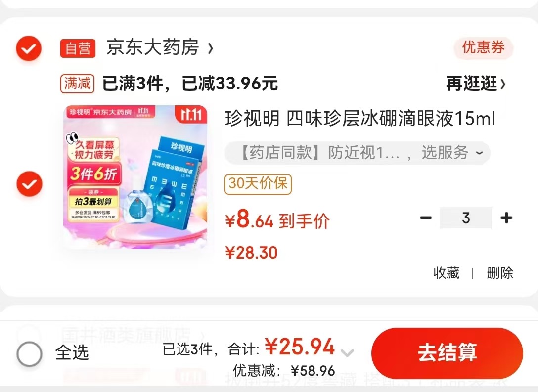Open the eye drops product thumbnail
Image resolution: width=538 pixels, height=392 pixels.
pyautogui.click(x=135, y=177)
